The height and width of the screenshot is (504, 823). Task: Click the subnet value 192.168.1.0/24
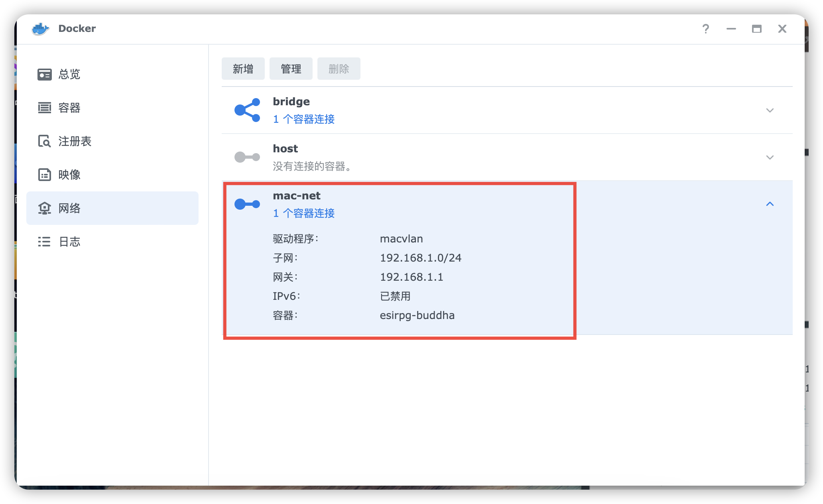pyautogui.click(x=421, y=258)
